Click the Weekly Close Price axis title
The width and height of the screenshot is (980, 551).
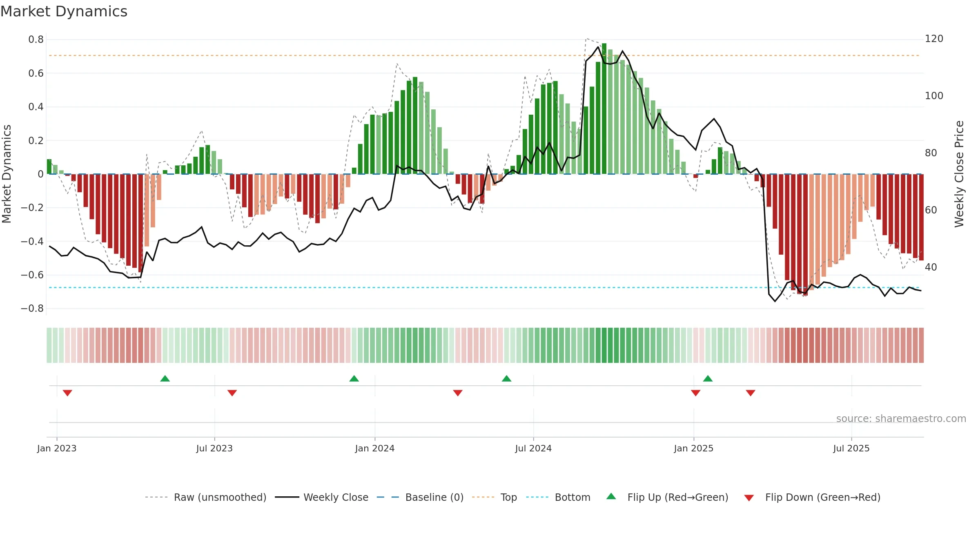959,174
